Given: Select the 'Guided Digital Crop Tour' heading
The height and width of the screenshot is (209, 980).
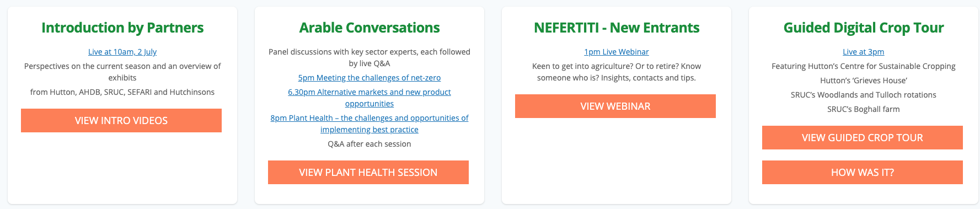Looking at the screenshot, I should (864, 28).
